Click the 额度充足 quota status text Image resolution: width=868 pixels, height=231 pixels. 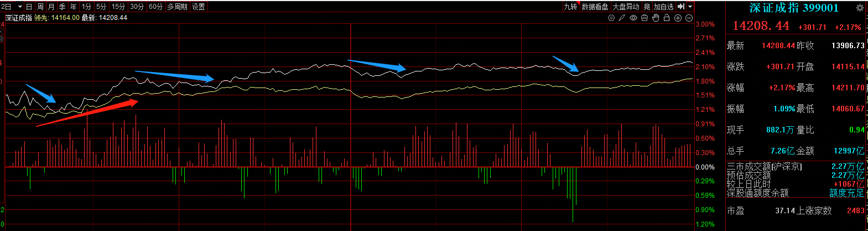tap(846, 193)
